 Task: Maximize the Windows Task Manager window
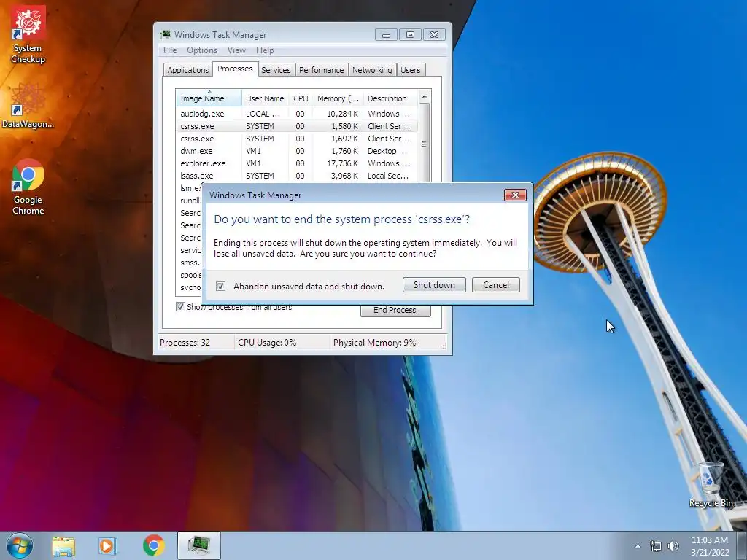pos(410,35)
